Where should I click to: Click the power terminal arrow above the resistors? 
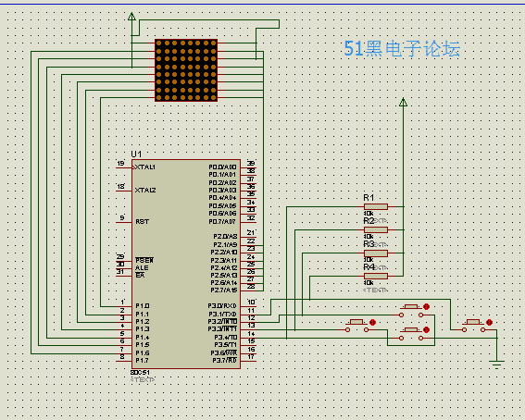tap(403, 103)
